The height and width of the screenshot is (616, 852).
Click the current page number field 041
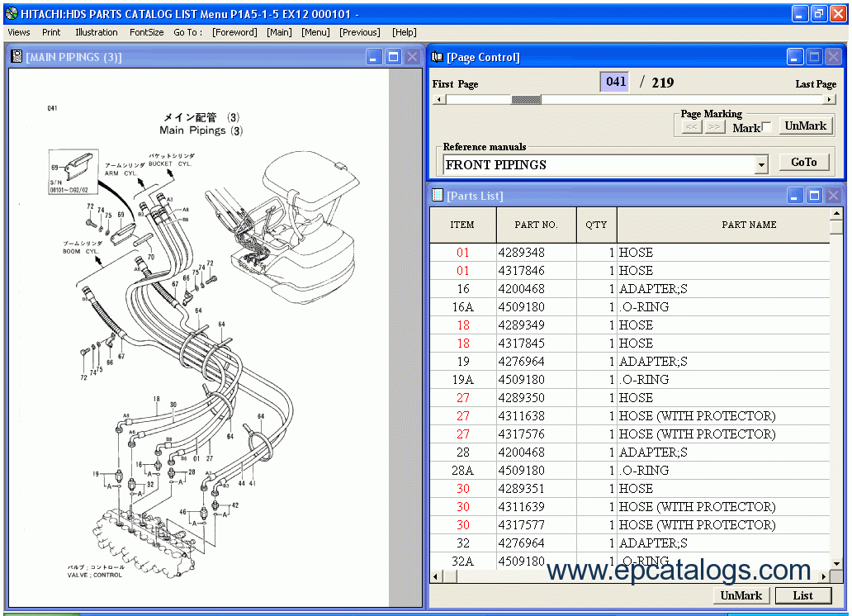click(615, 82)
